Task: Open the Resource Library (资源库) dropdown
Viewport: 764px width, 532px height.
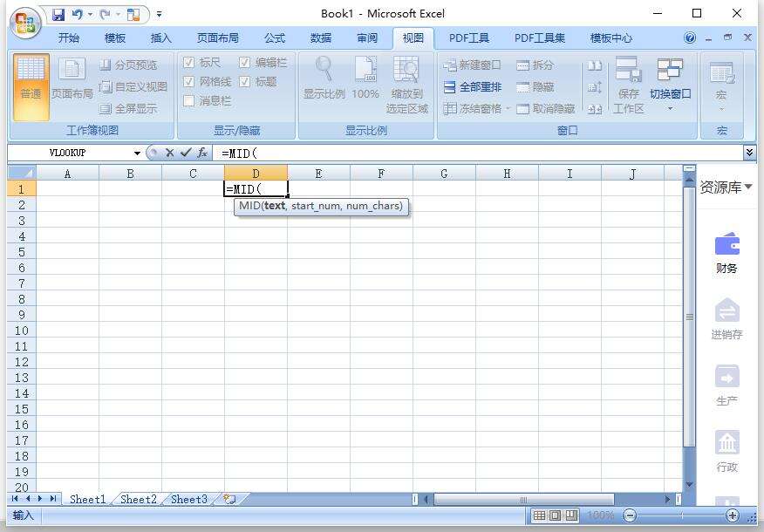Action: point(726,187)
